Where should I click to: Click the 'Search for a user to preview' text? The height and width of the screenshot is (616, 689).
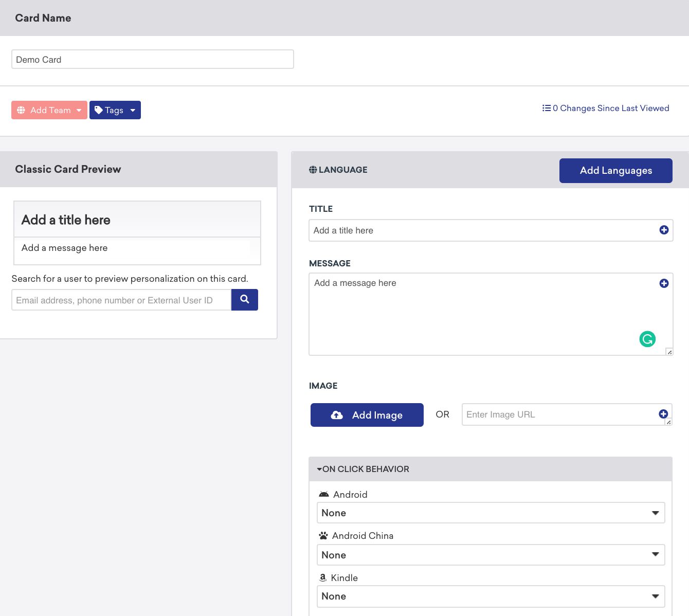(130, 279)
